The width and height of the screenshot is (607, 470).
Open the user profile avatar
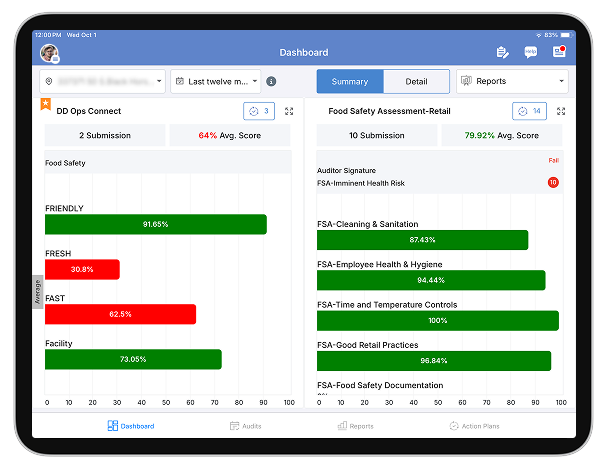[47, 53]
